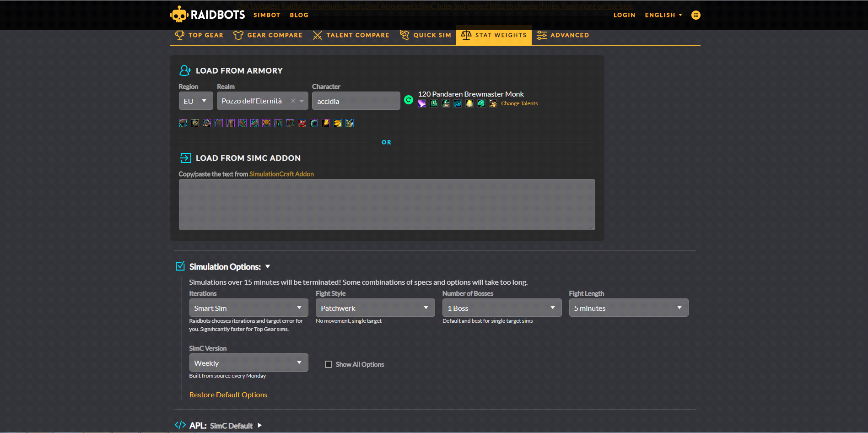Image resolution: width=868 pixels, height=433 pixels.
Task: Click the gold-bordered amulet gear icon
Action: click(195, 123)
